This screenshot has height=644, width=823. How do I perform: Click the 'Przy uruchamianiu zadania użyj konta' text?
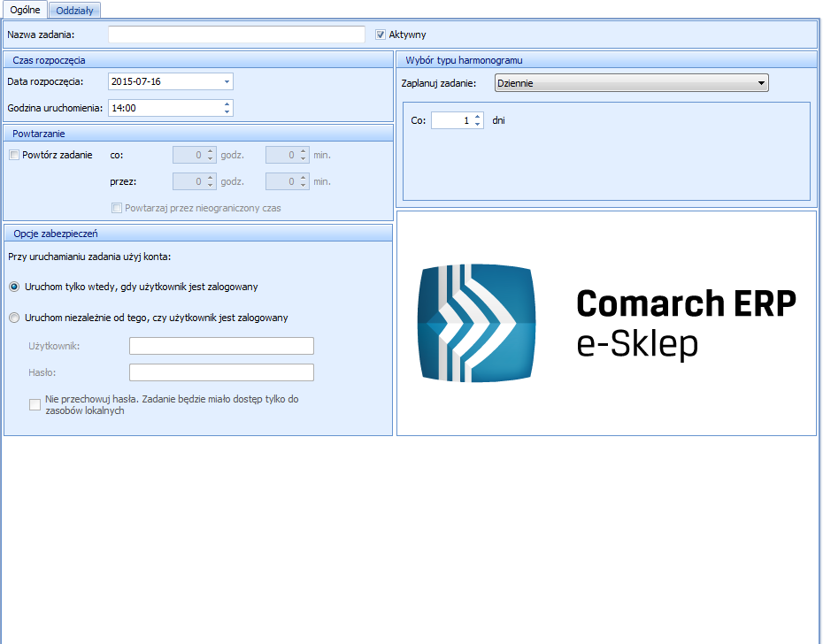coord(89,257)
